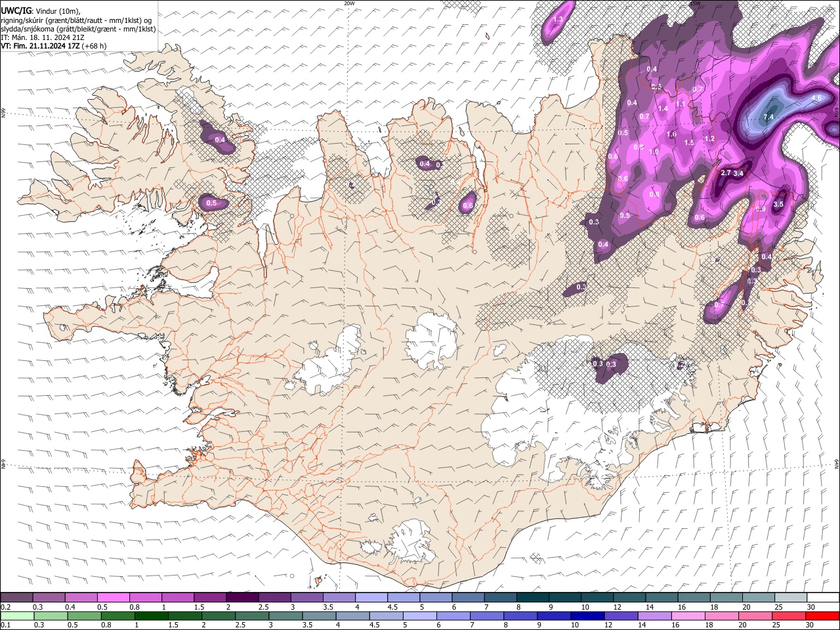The image size is (840, 630).
Task: Click the 1.1 snowfall value label
Action: 681,104
